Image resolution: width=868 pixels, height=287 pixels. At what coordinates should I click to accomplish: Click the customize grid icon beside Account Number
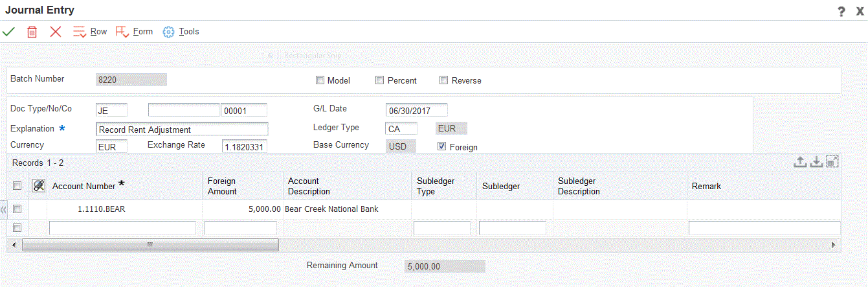(x=38, y=186)
